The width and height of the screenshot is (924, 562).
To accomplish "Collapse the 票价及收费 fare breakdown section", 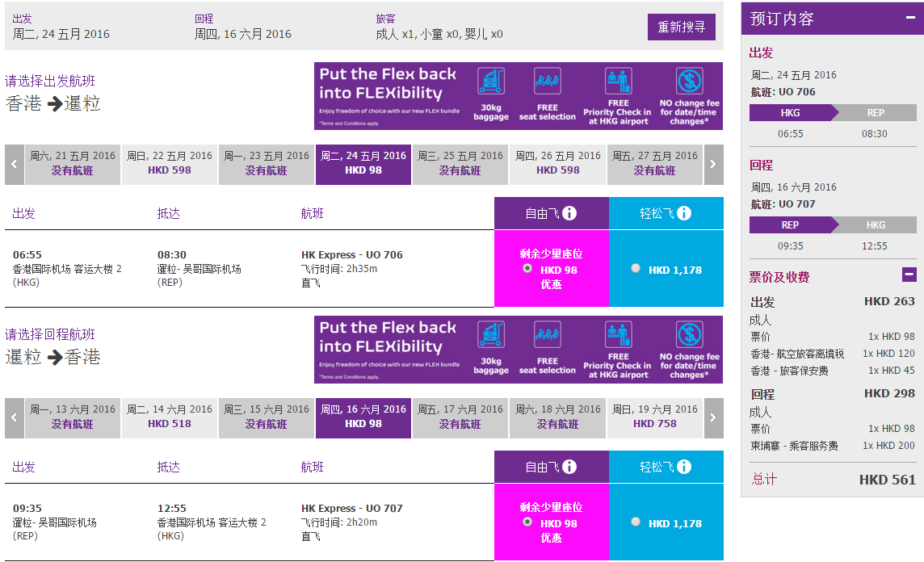I will click(909, 275).
